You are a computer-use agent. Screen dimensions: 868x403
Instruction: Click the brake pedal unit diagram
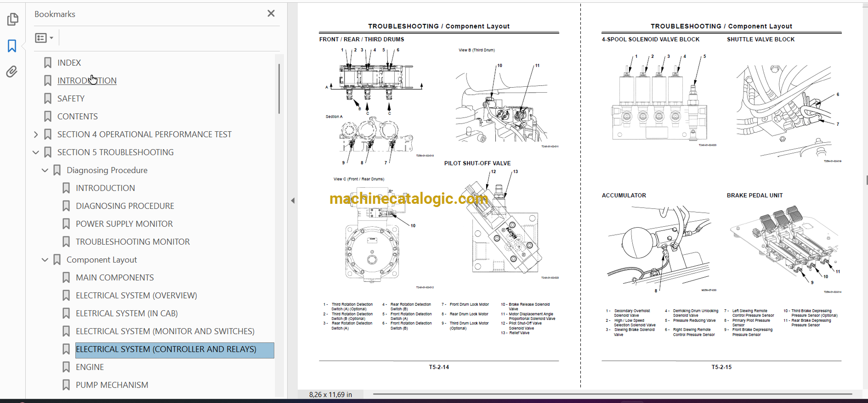click(x=785, y=246)
